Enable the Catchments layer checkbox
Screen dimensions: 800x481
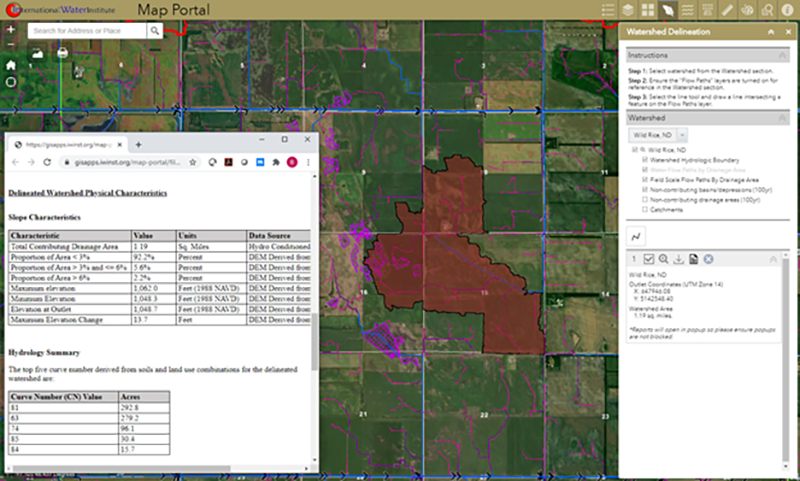click(x=643, y=210)
